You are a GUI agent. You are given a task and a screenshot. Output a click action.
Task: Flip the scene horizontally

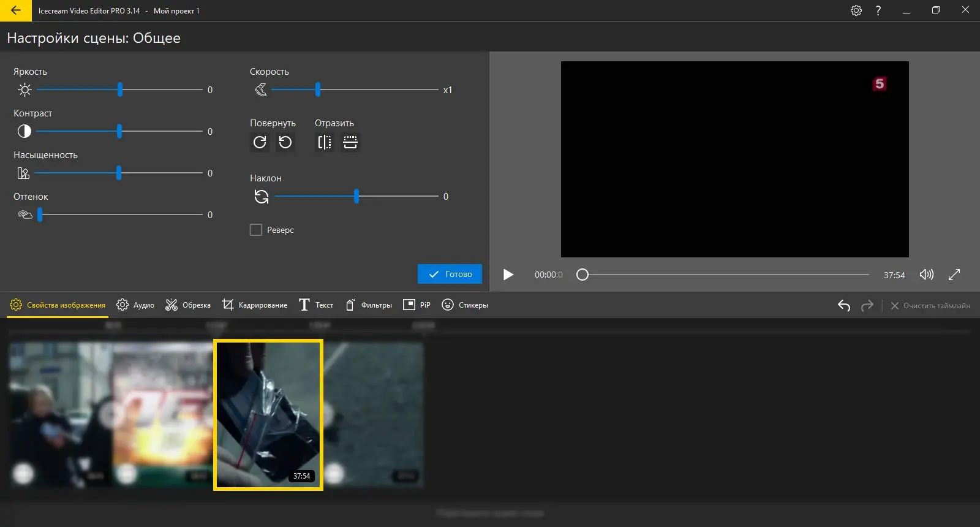[325, 142]
